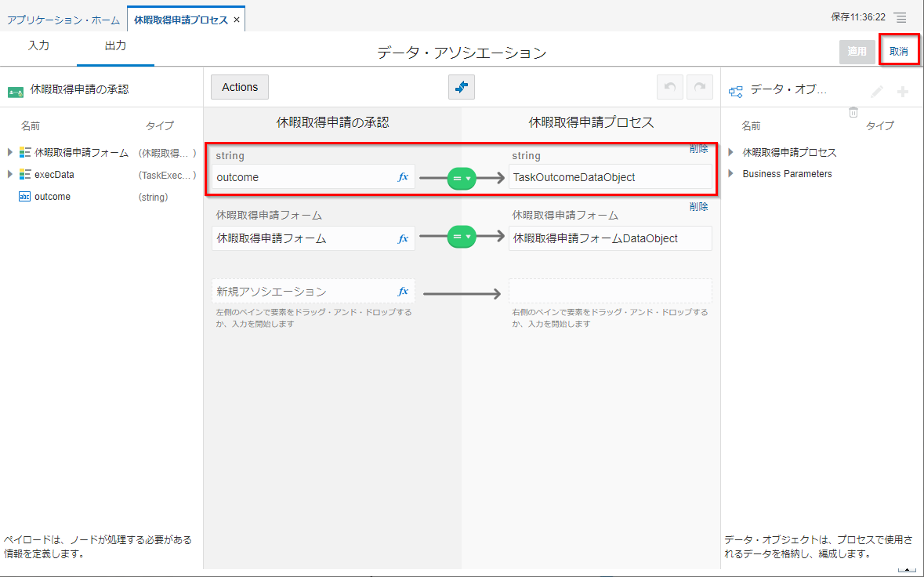This screenshot has width=924, height=577.
Task: Expand the execData tree node
Action: coord(10,174)
